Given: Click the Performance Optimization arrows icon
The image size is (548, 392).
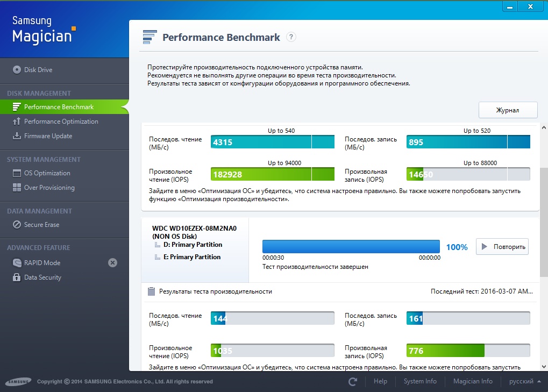Looking at the screenshot, I should click(x=17, y=121).
